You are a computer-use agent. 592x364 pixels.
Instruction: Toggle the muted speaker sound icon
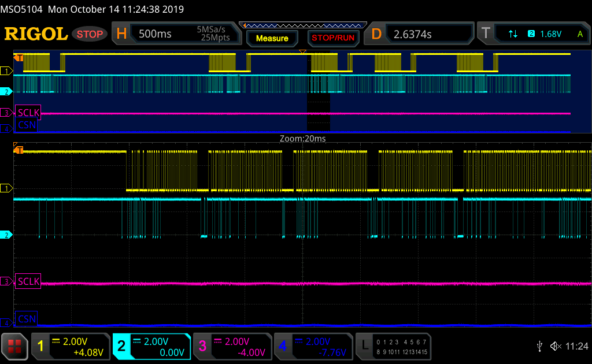(x=556, y=346)
